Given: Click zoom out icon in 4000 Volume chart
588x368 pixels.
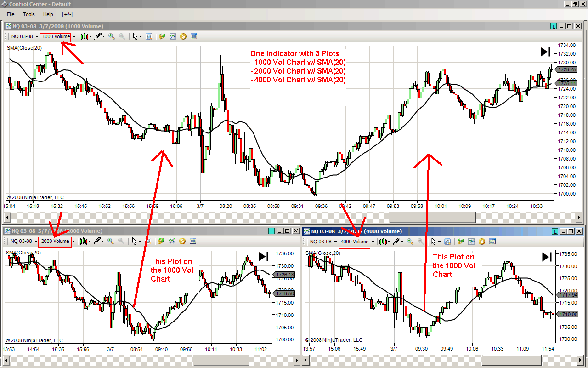Looking at the screenshot, I should click(420, 241).
